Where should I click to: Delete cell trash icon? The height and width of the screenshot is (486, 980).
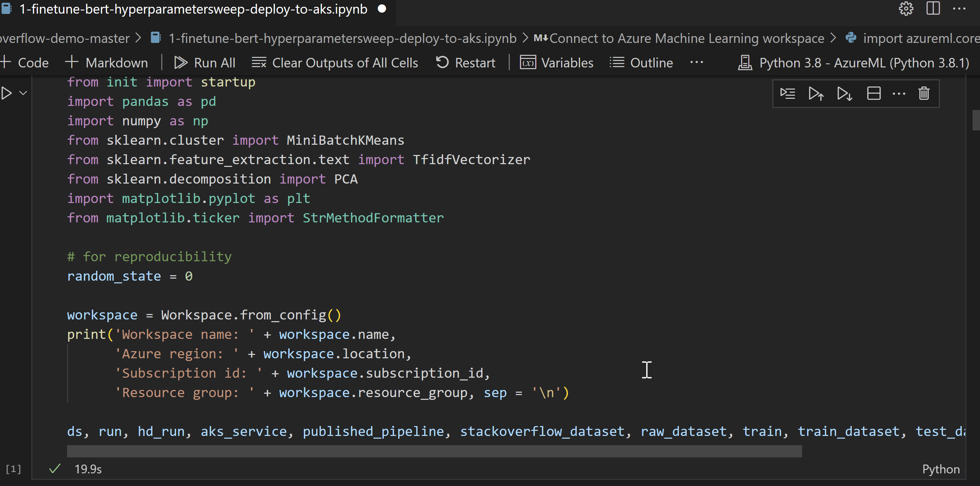pyautogui.click(x=924, y=93)
